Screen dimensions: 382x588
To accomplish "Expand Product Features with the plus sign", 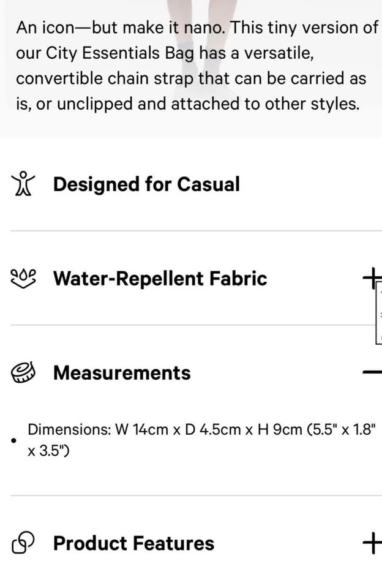I will click(371, 543).
